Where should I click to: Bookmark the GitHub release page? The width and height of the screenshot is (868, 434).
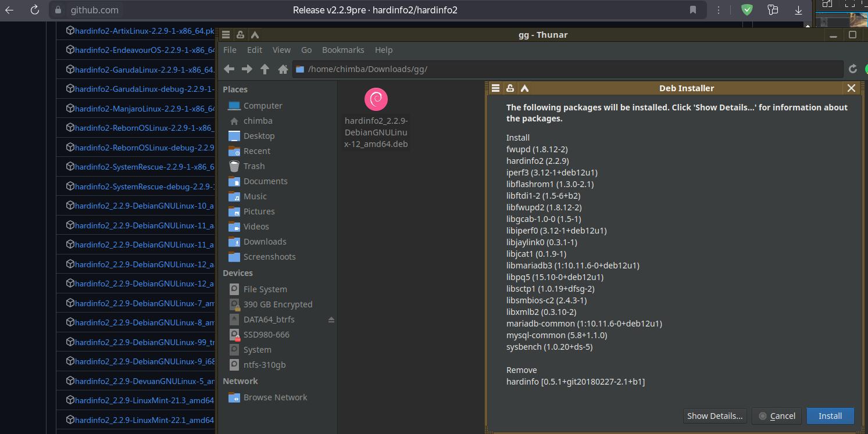point(693,10)
